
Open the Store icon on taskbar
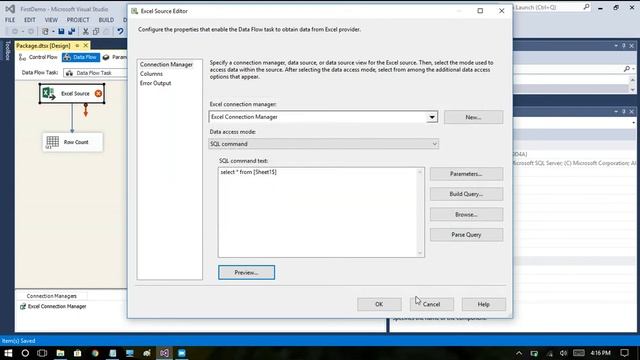(x=78, y=353)
